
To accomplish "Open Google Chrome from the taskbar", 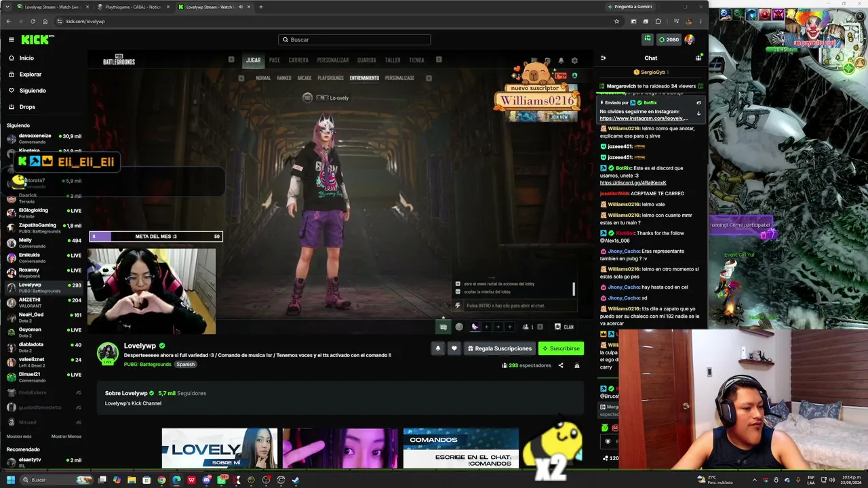I will (x=161, y=480).
